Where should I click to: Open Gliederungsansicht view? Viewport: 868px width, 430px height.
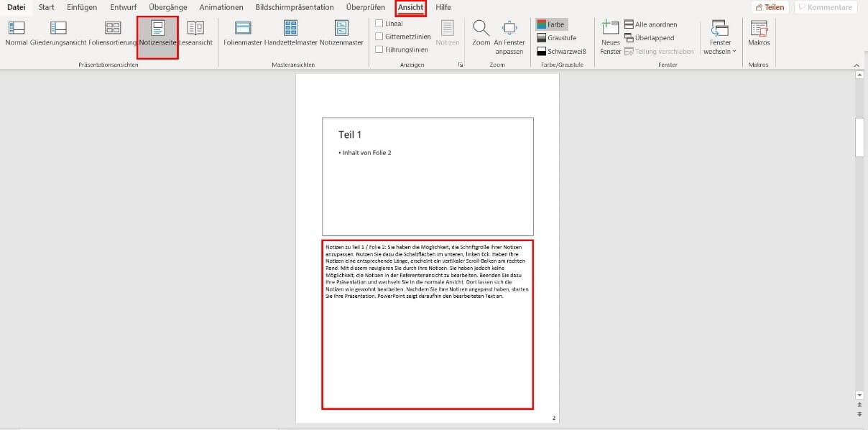coord(58,34)
